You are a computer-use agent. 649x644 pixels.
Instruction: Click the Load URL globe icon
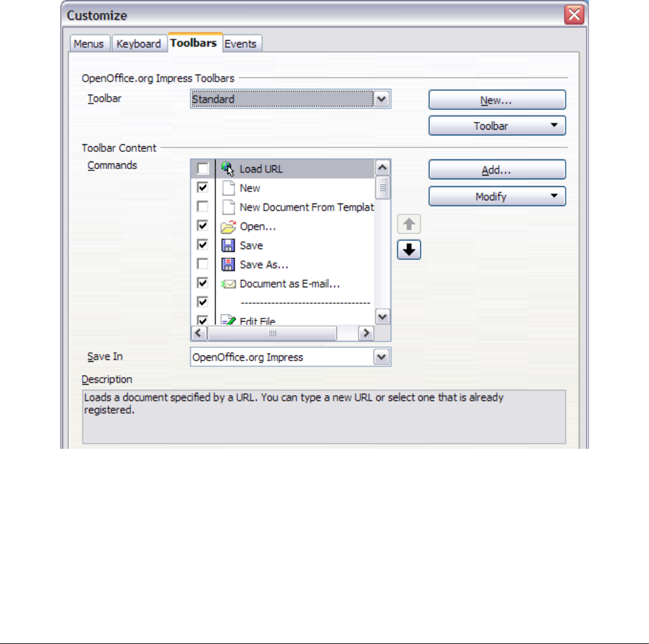pyautogui.click(x=228, y=169)
